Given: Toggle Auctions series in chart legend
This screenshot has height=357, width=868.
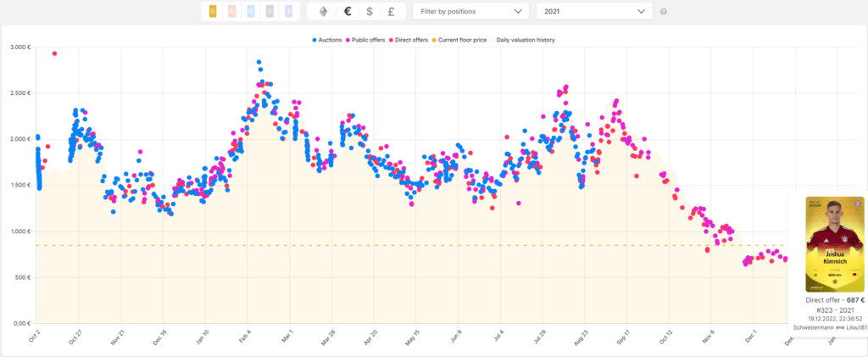Looking at the screenshot, I should click(x=326, y=40).
